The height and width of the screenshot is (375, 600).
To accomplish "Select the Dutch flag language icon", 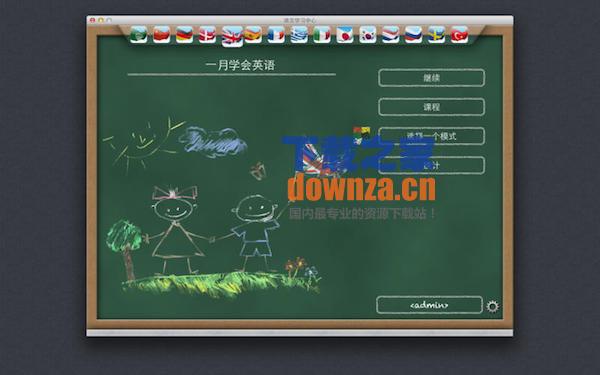I will coord(391,34).
